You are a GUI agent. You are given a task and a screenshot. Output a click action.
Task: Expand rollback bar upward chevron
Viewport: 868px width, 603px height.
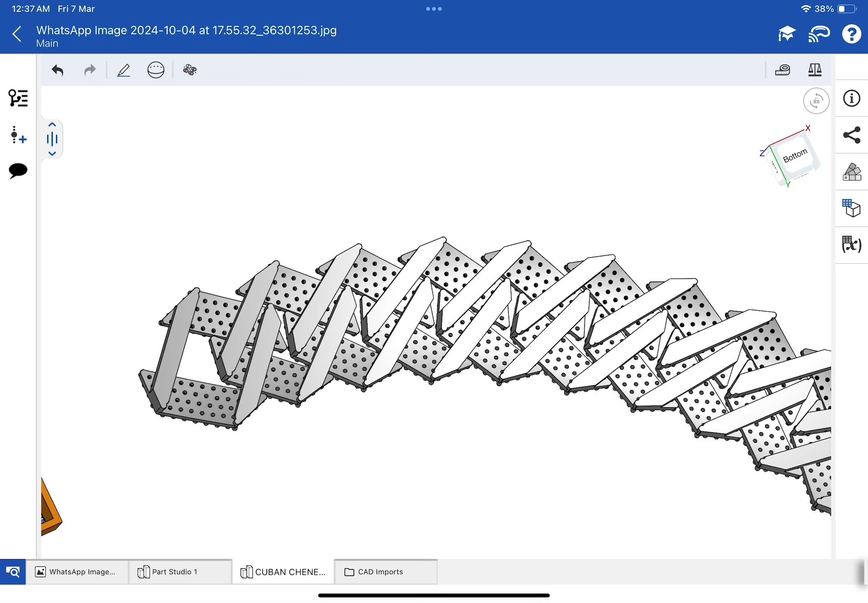(52, 125)
